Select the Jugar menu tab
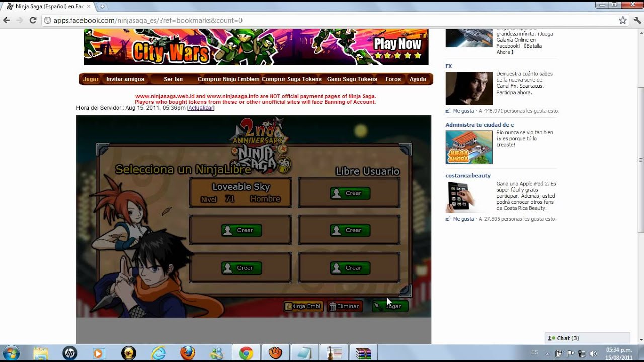644x362 pixels. pyautogui.click(x=91, y=79)
